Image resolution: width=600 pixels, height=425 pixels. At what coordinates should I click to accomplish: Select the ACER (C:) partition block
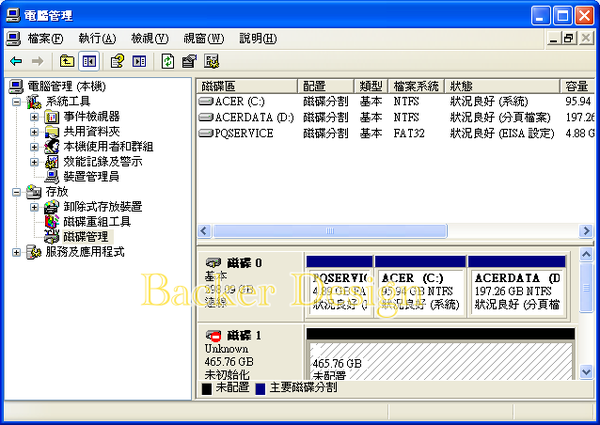[x=420, y=286]
